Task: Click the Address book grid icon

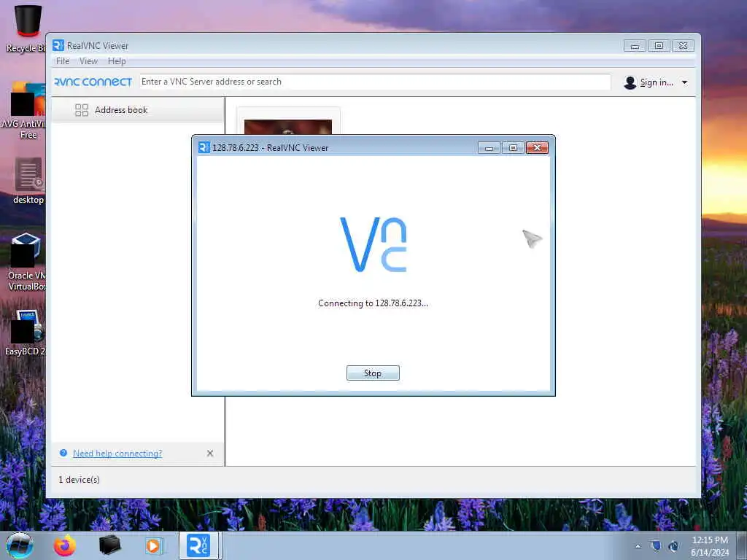Action: [x=82, y=110]
